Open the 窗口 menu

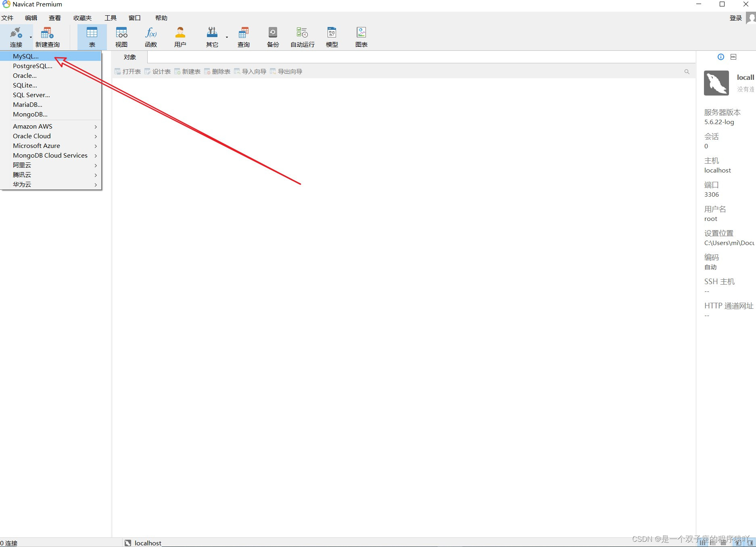click(134, 18)
